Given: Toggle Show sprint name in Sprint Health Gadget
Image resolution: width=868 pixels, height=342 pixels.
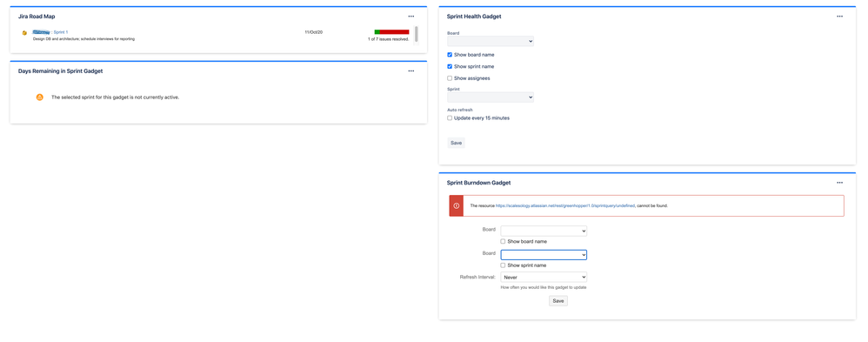Looking at the screenshot, I should tap(450, 66).
